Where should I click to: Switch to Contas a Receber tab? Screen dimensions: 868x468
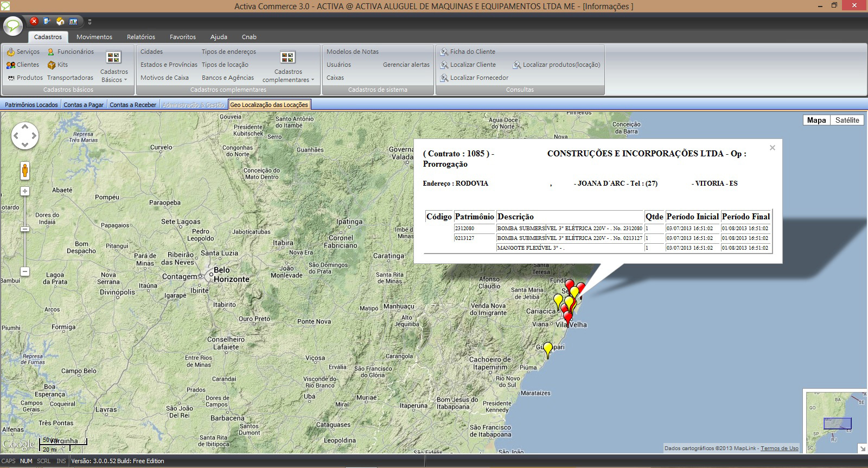click(133, 105)
